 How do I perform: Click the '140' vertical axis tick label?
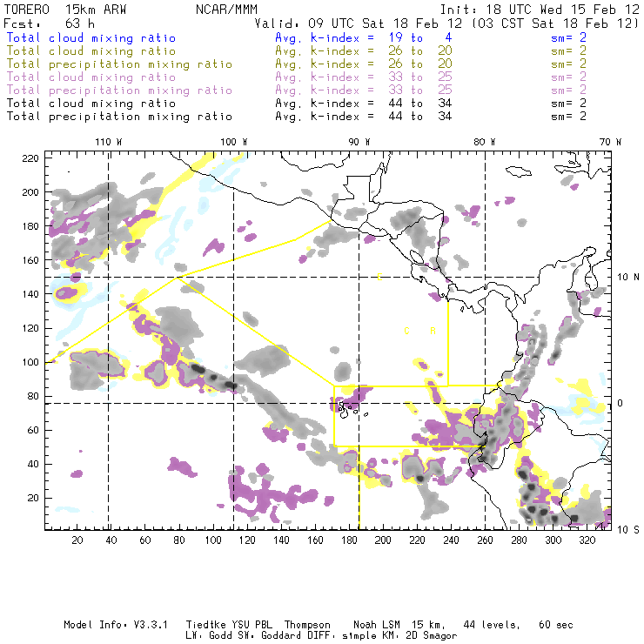click(x=30, y=294)
